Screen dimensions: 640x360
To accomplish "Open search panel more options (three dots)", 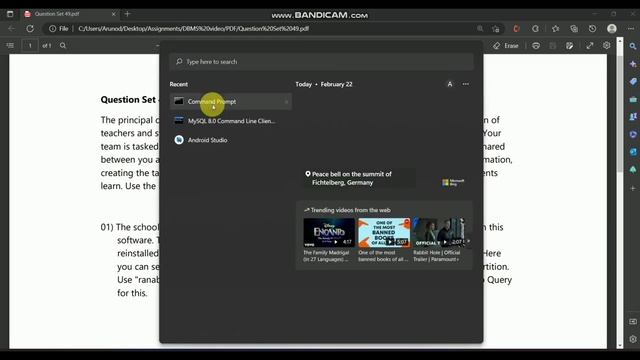I will tap(466, 84).
